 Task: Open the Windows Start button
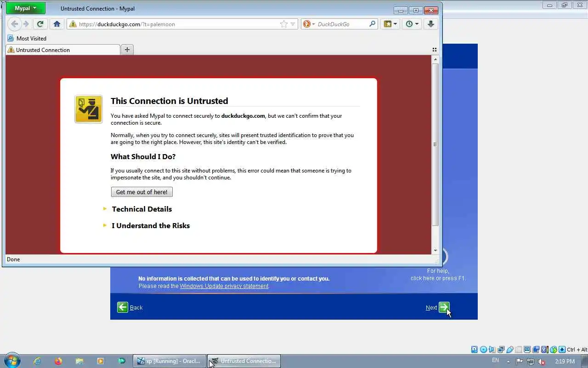11,361
